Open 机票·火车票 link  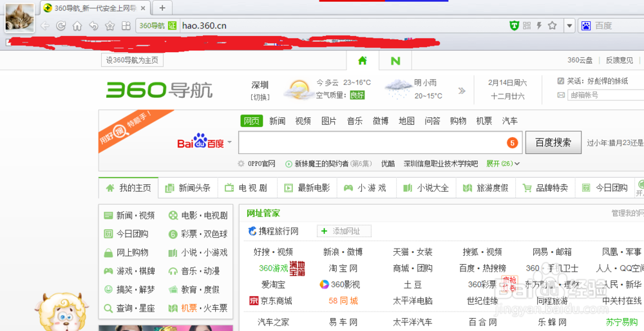(204, 308)
